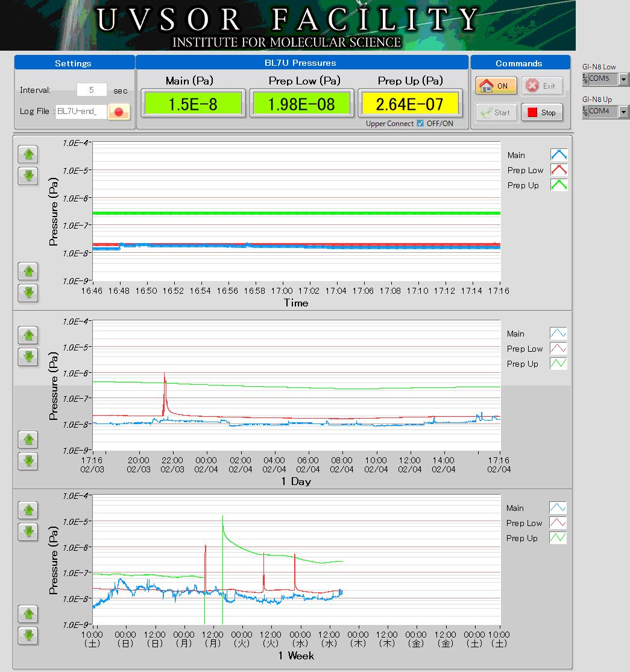The width and height of the screenshot is (630, 672).
Task: Click the Log File name text field
Action: click(x=81, y=112)
